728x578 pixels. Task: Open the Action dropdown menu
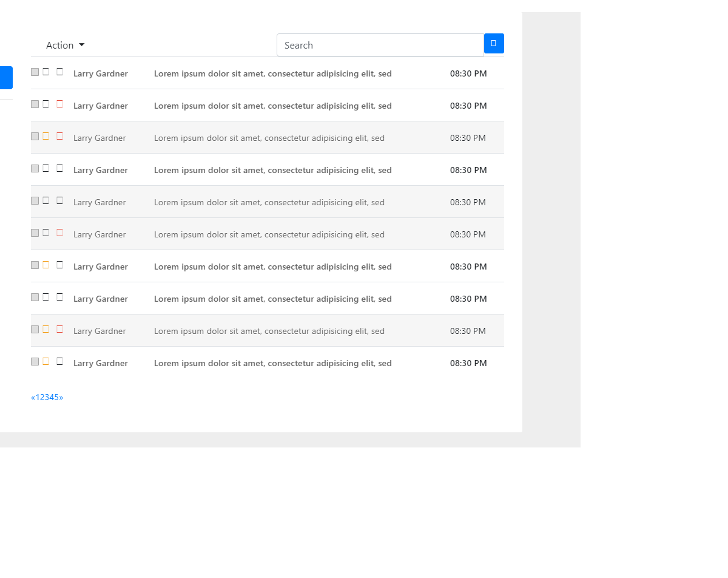[x=65, y=46]
